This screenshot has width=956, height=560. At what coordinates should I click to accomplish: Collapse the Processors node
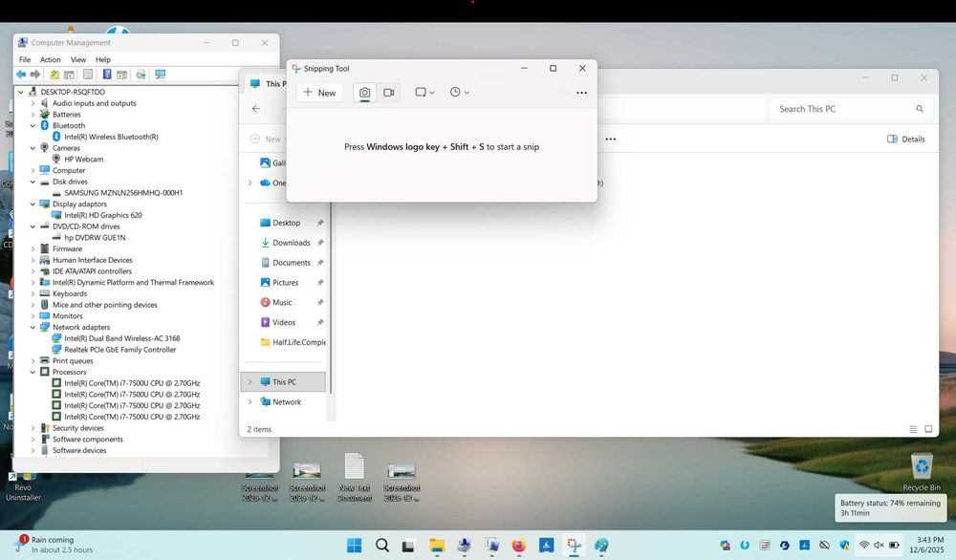pos(33,373)
